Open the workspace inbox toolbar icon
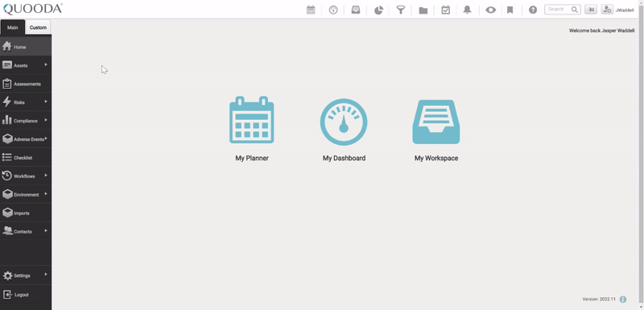The height and width of the screenshot is (310, 644). (x=356, y=10)
